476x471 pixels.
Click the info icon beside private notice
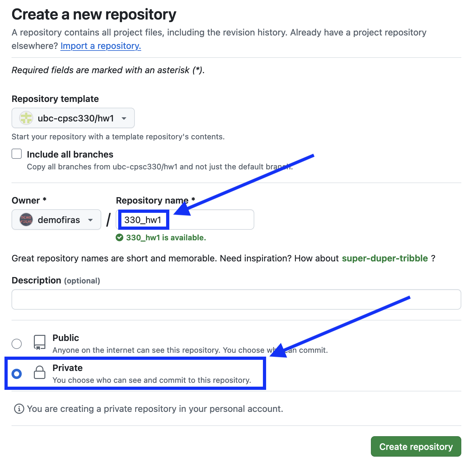tap(19, 409)
